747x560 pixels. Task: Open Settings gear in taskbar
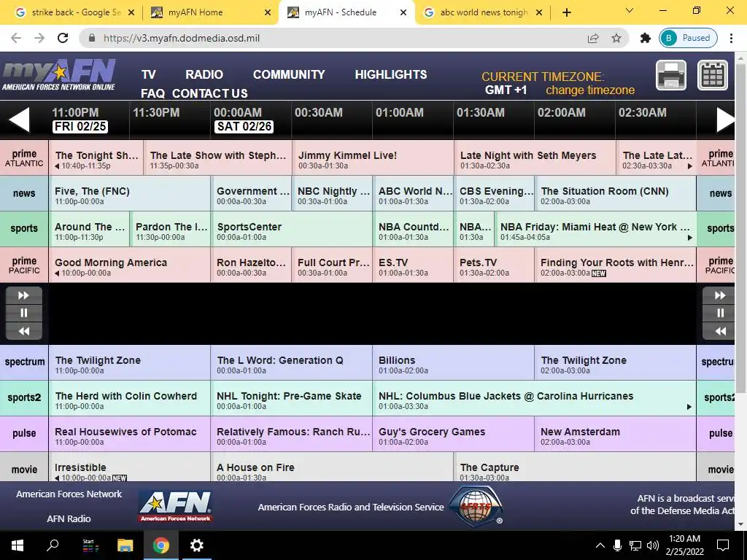[x=196, y=545]
